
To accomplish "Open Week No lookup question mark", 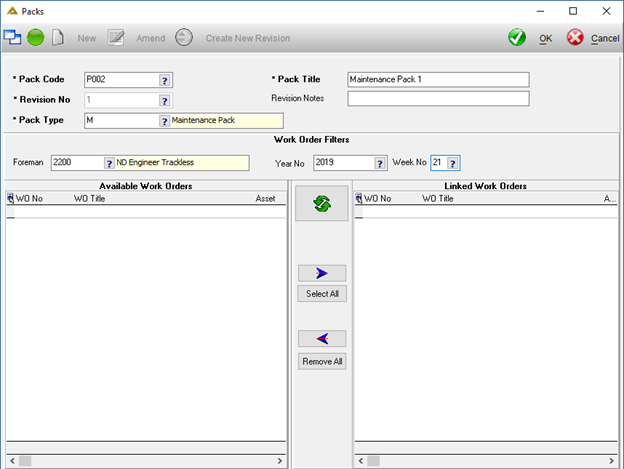I will [452, 163].
